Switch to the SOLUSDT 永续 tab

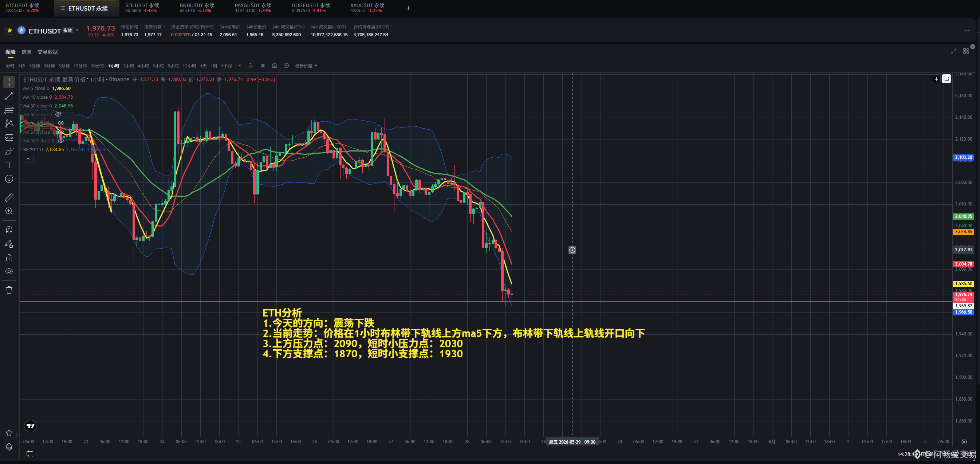(142, 8)
